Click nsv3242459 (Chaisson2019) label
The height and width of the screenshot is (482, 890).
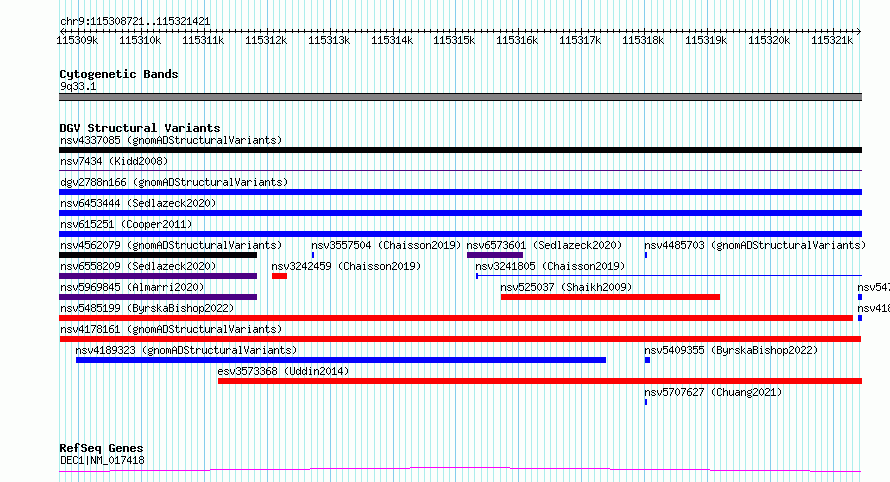(x=346, y=266)
